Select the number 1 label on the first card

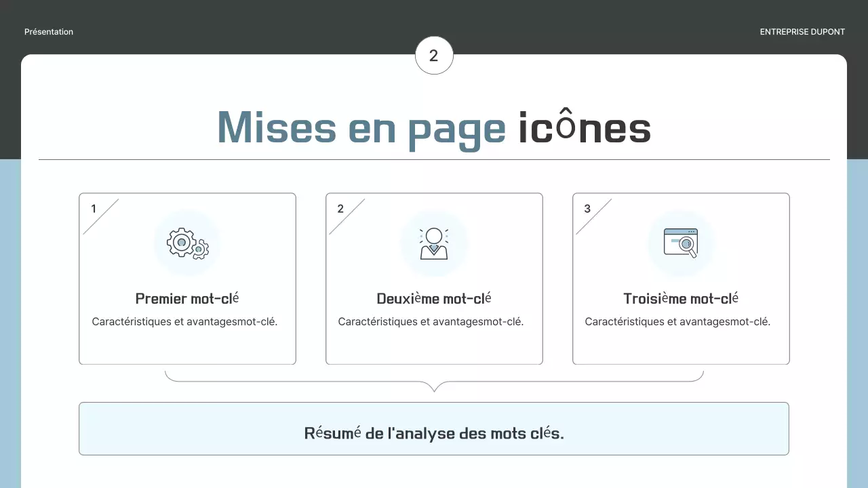click(93, 209)
